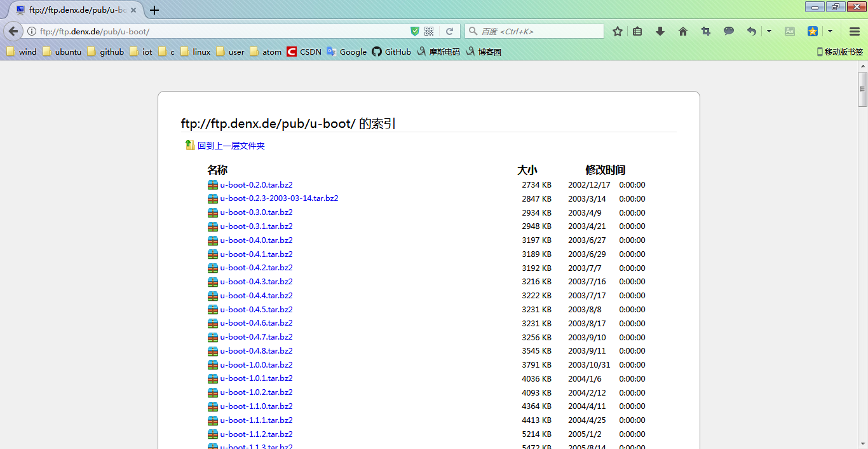Screen dimensions: 868x449
Task: Expand dropdown arrow beside blue star icon
Action: (x=830, y=31)
